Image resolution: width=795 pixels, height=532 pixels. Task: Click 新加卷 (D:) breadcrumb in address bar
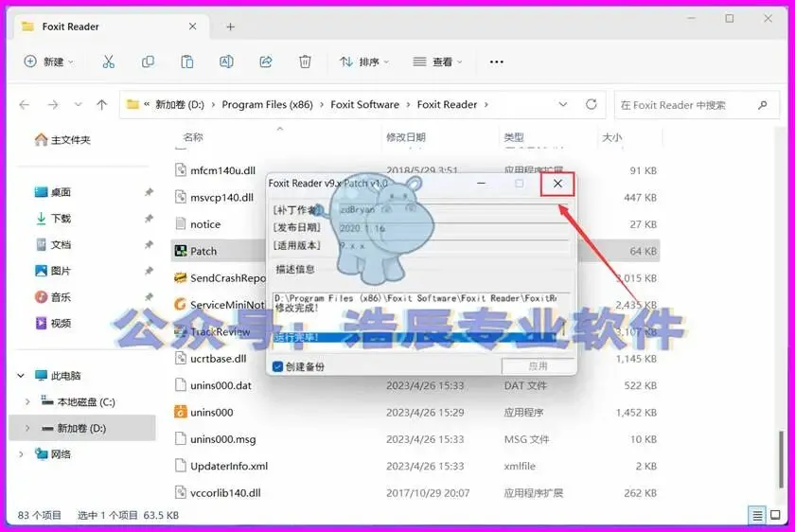(180, 105)
